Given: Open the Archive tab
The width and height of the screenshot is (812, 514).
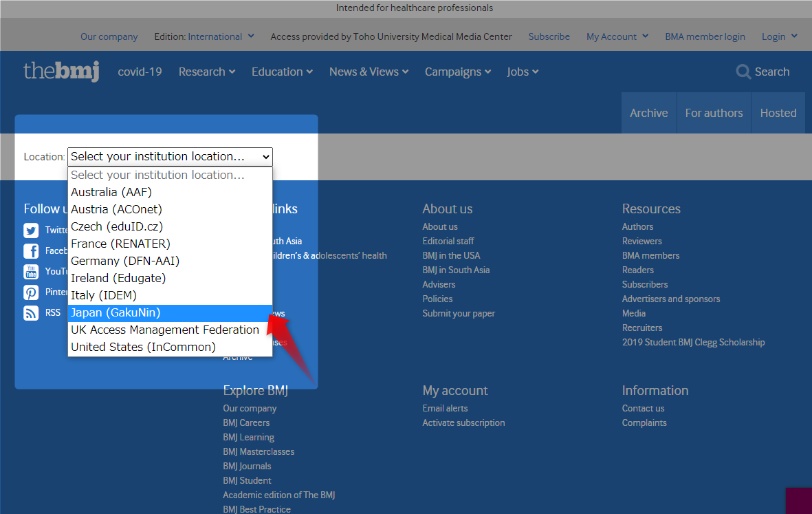Looking at the screenshot, I should pyautogui.click(x=649, y=113).
